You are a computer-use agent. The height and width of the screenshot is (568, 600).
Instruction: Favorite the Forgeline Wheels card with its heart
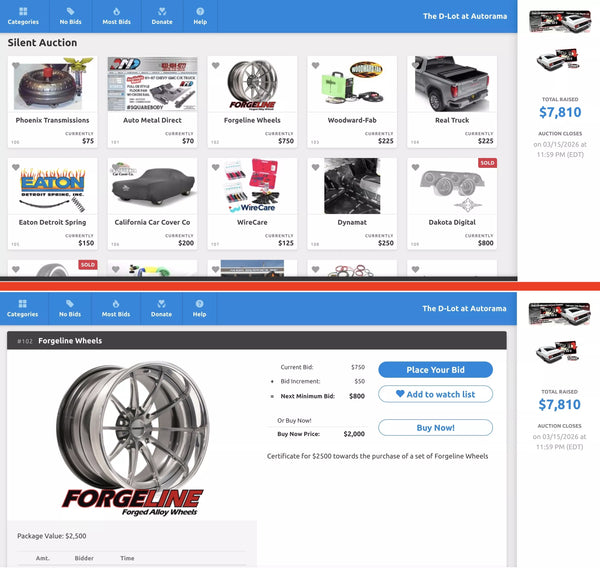click(x=215, y=65)
